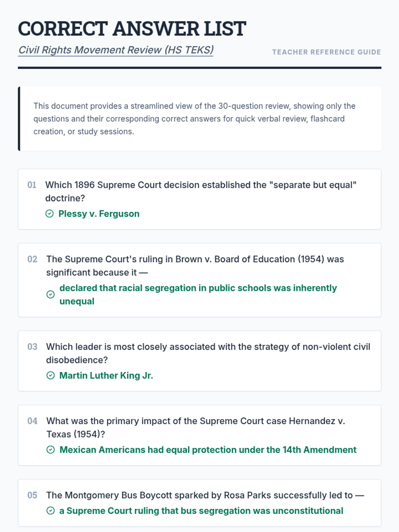Select question number 01 label

pos(32,185)
